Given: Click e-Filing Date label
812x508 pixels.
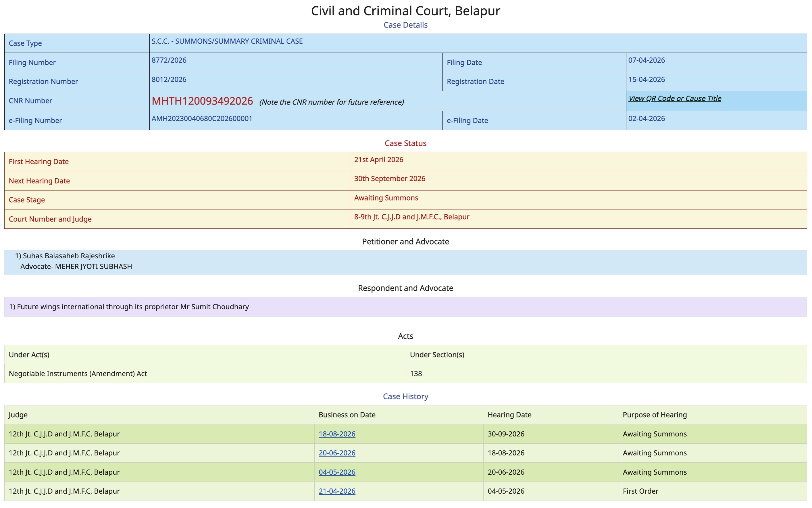Looking at the screenshot, I should (467, 120).
